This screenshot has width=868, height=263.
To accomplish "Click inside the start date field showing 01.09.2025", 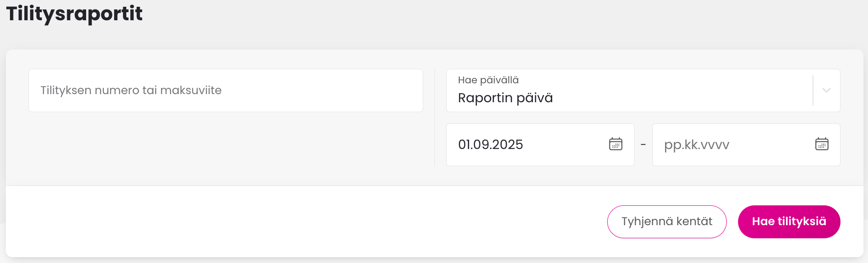I will point(519,145).
